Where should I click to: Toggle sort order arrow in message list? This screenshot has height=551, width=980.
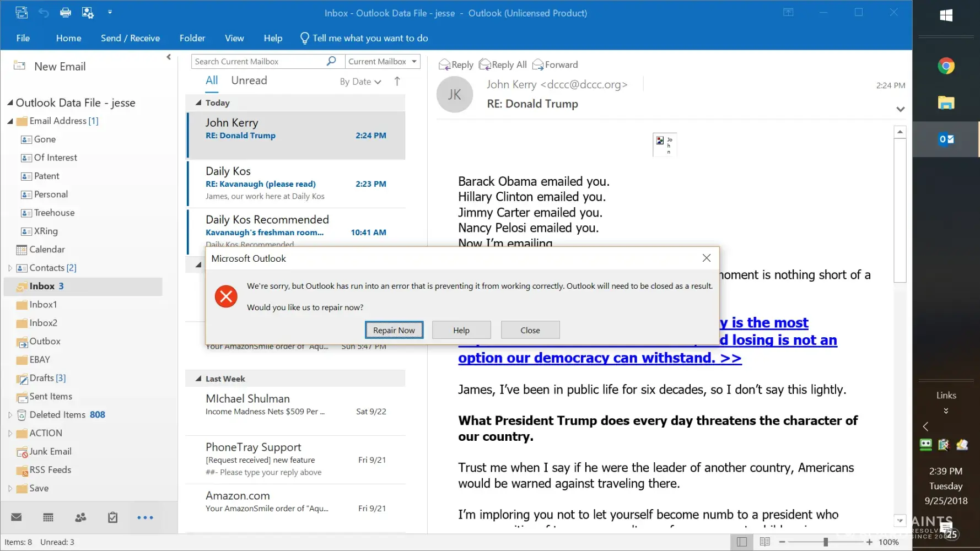[x=397, y=82]
